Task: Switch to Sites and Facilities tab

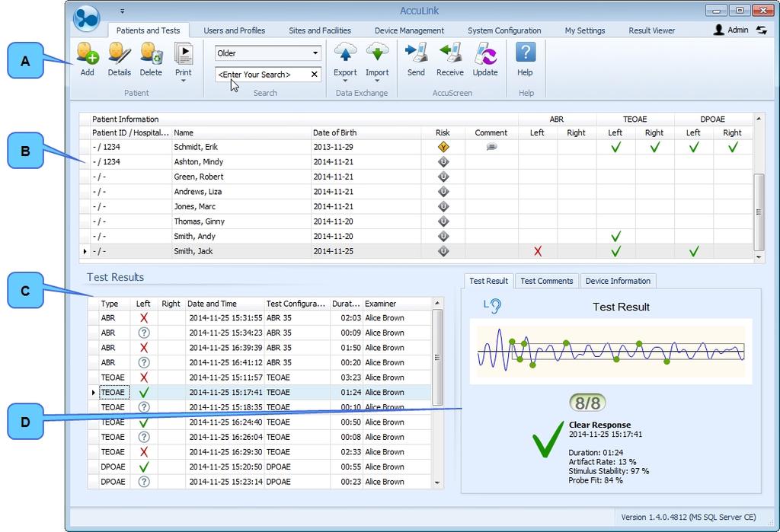Action: [320, 30]
